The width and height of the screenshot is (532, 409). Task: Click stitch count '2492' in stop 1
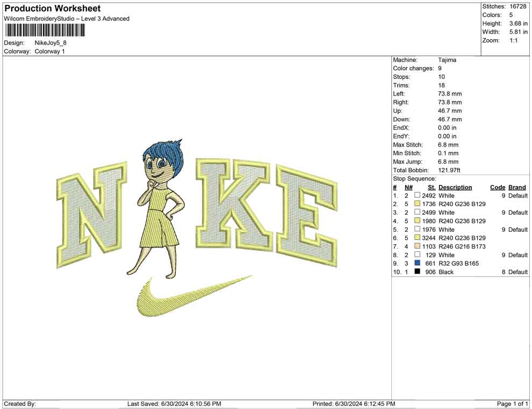pyautogui.click(x=428, y=195)
